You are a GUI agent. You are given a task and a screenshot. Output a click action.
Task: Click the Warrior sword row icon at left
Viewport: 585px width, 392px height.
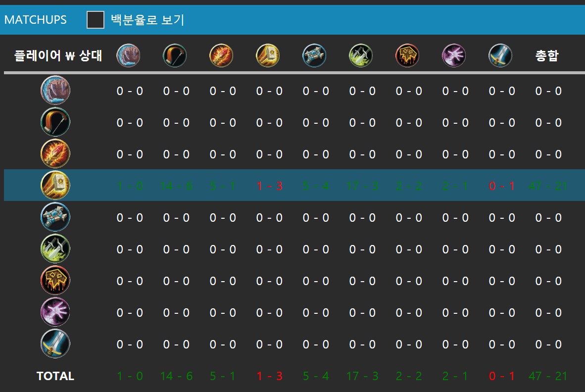(55, 344)
